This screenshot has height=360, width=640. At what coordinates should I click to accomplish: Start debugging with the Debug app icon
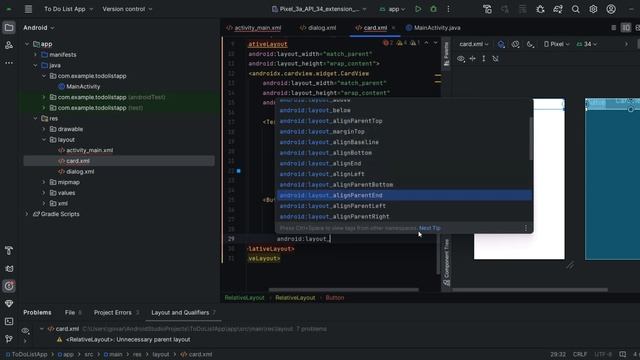click(x=433, y=9)
